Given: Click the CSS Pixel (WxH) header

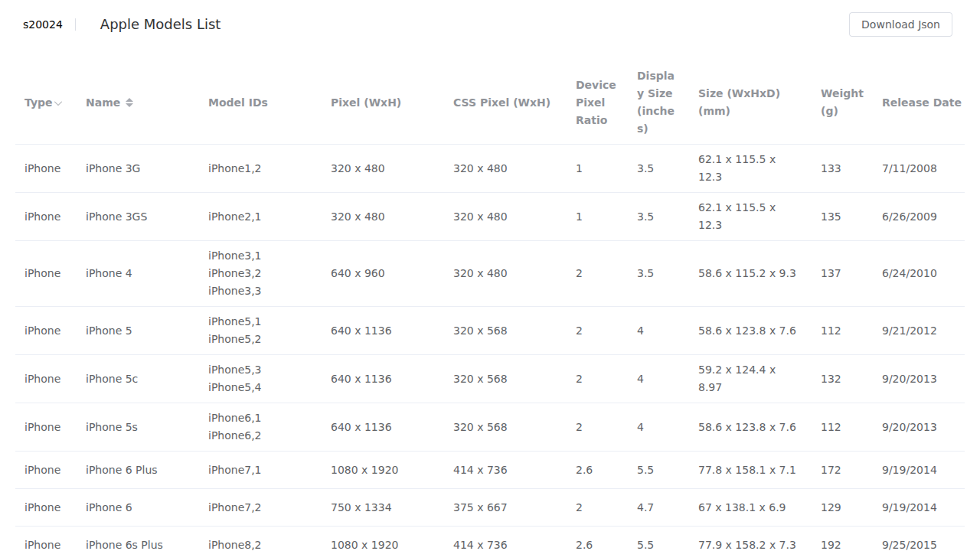Looking at the screenshot, I should 501,103.
